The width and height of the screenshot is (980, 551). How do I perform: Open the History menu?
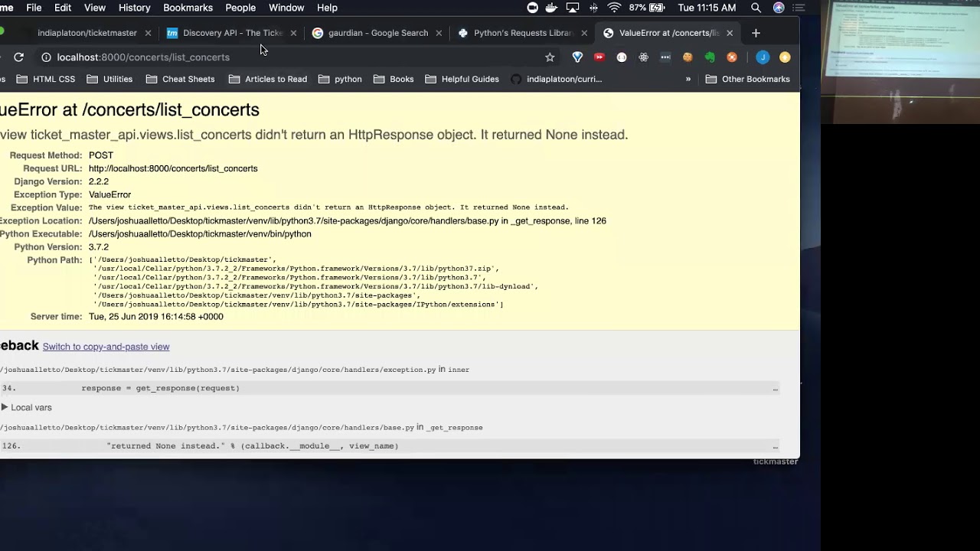134,8
